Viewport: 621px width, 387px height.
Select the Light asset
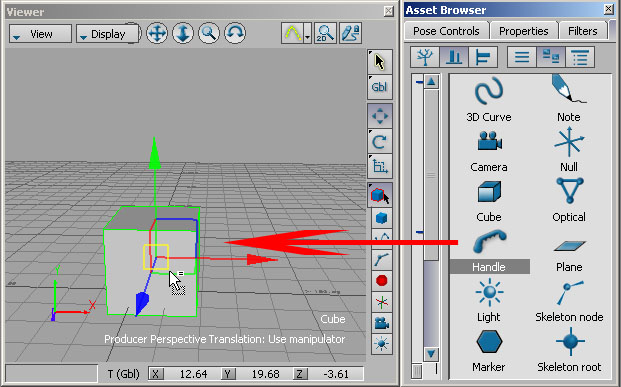489,300
